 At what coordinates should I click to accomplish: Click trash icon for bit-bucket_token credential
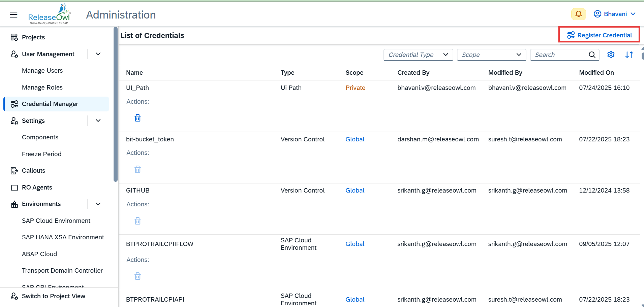click(137, 169)
